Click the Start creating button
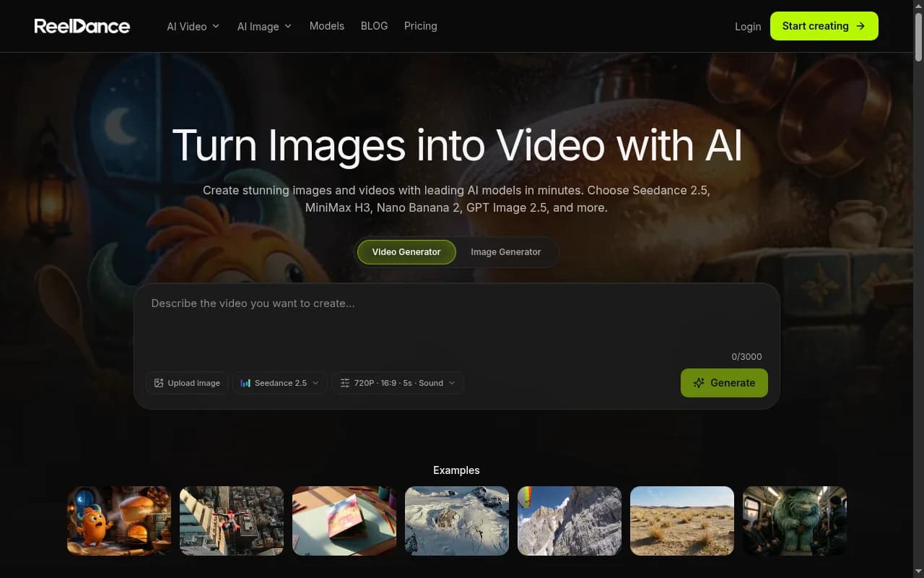Image resolution: width=924 pixels, height=578 pixels. pyautogui.click(x=824, y=26)
